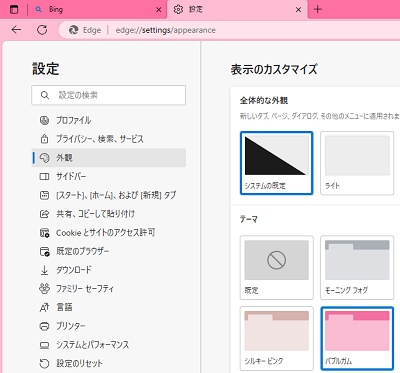Image resolution: width=400 pixels, height=373 pixels.
Task: Open the tab actions menu icon
Action: click(x=14, y=9)
